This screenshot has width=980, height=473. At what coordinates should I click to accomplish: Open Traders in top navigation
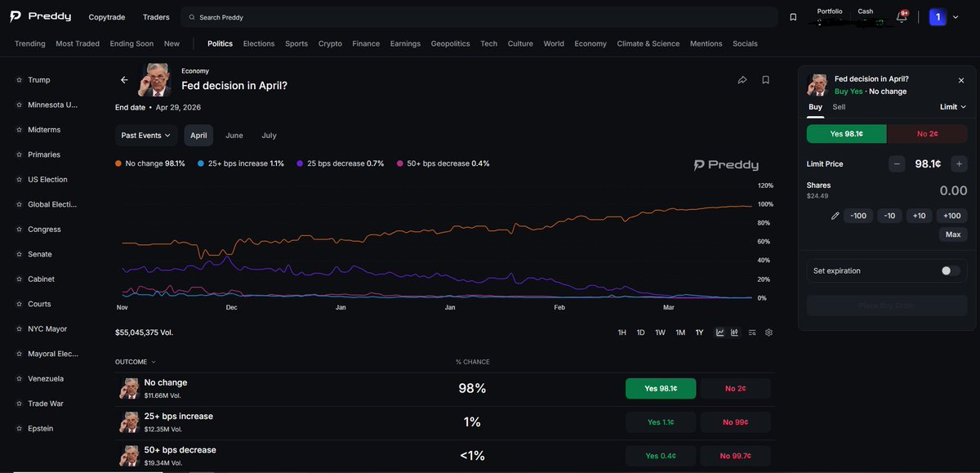[x=156, y=17]
